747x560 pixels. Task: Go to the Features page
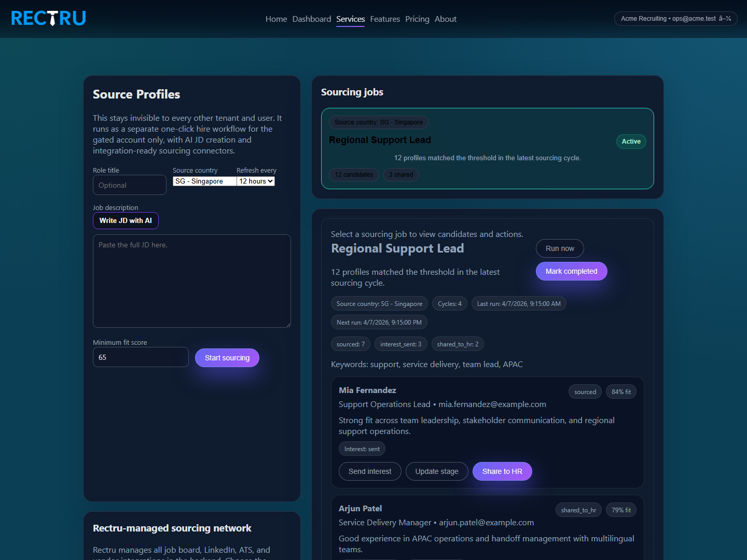coord(385,19)
